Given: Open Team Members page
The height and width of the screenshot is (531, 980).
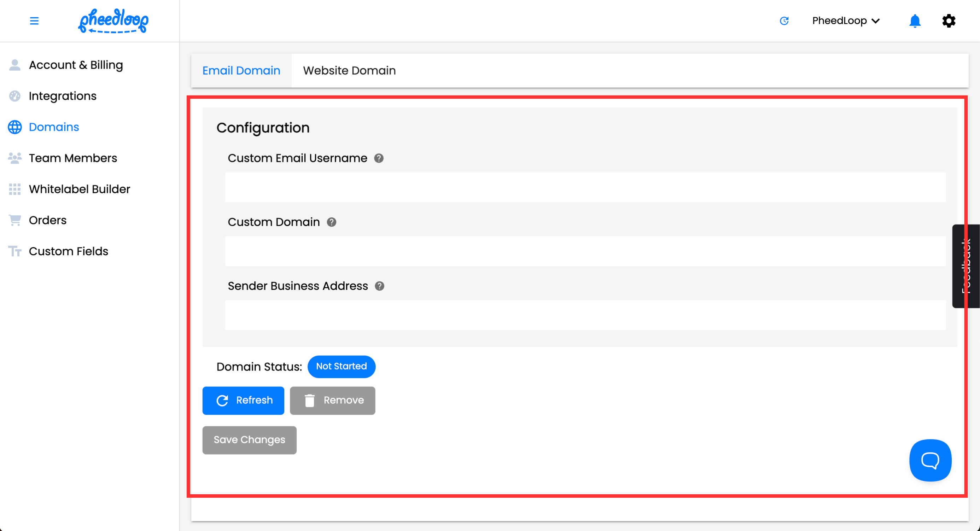Looking at the screenshot, I should 73,158.
